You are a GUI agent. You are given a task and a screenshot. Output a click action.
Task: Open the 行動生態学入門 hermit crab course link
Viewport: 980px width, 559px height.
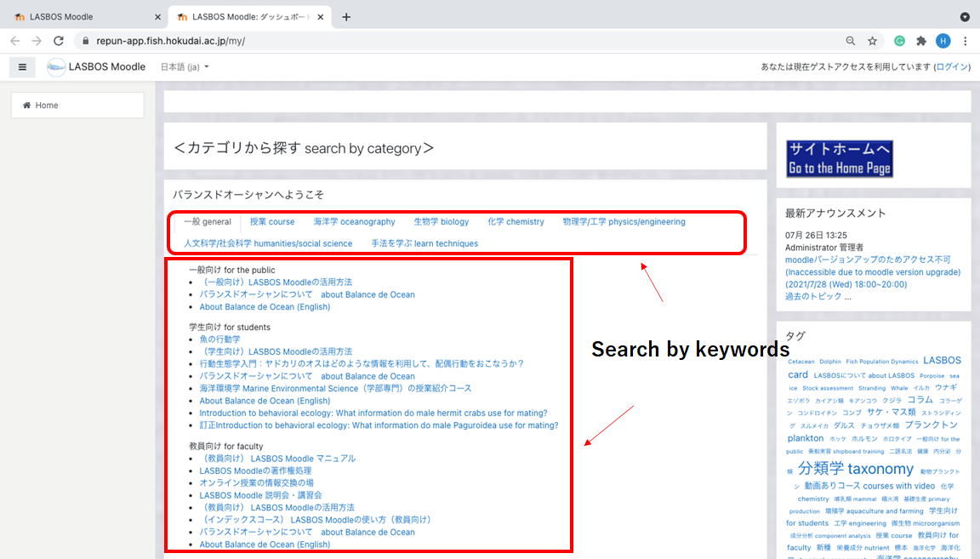pos(362,364)
